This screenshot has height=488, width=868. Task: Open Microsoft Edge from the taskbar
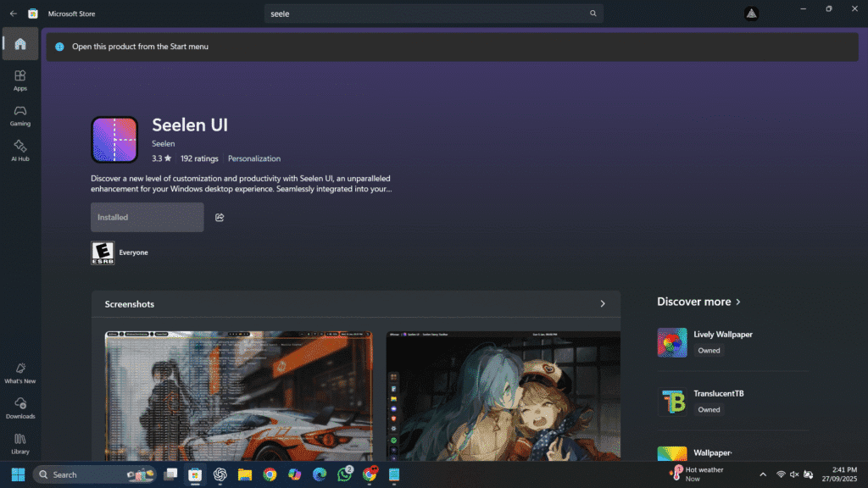320,474
